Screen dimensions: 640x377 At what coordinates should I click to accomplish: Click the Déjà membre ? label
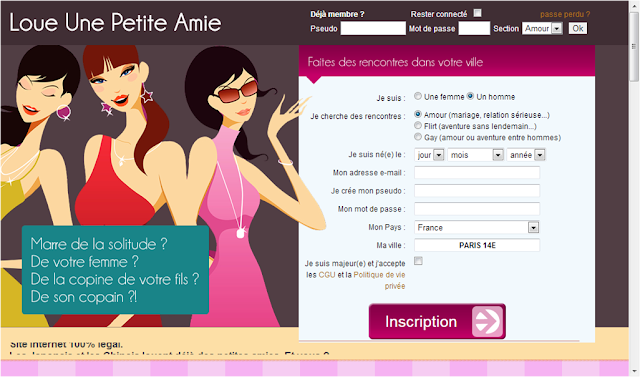[x=337, y=14]
